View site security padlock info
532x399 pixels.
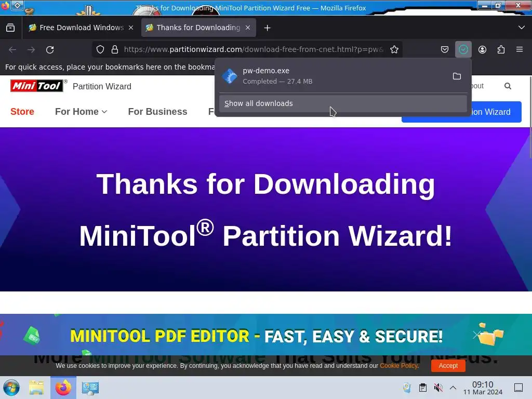pyautogui.click(x=115, y=49)
